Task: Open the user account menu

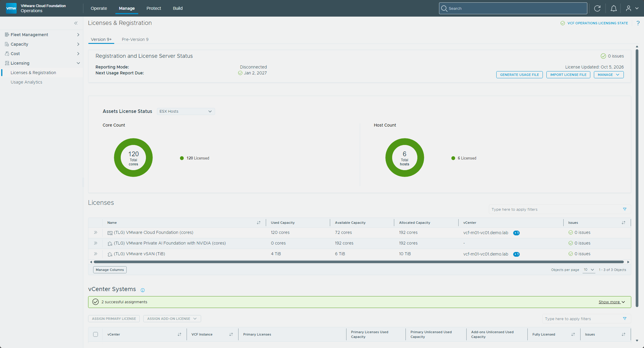Action: coord(632,8)
